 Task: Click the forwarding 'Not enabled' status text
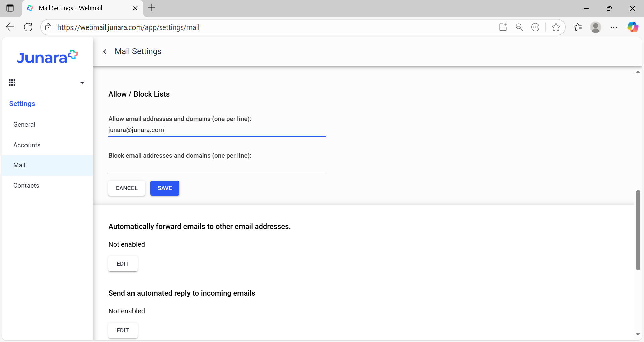click(126, 244)
